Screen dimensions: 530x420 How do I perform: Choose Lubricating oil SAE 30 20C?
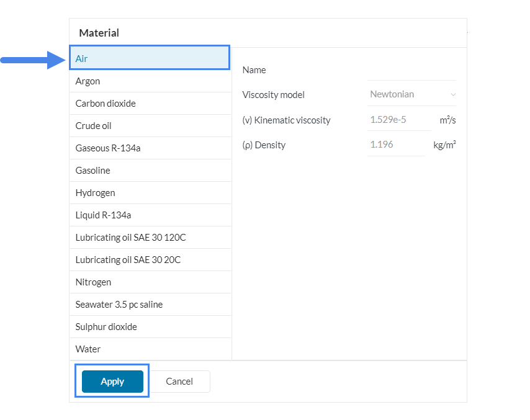(149, 260)
